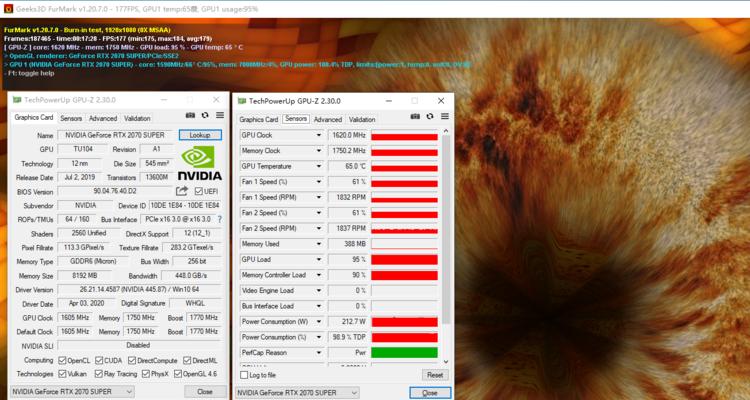Click the screenshot camera icon in Sensors GPU-Z window
Image resolution: width=750 pixels, height=400 pixels.
click(415, 116)
